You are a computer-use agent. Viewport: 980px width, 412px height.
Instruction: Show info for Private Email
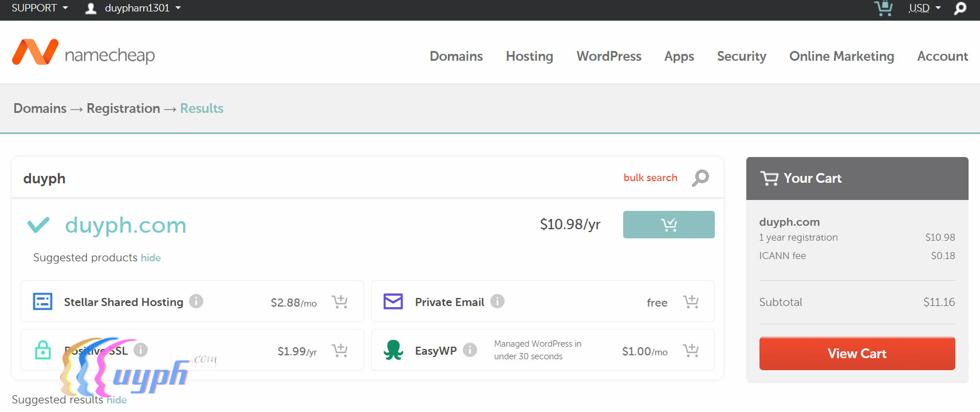pos(497,301)
